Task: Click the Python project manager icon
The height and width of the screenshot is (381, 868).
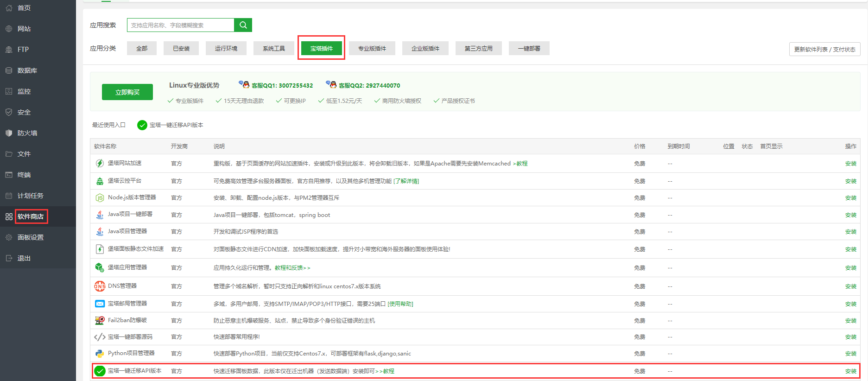Action: 100,354
